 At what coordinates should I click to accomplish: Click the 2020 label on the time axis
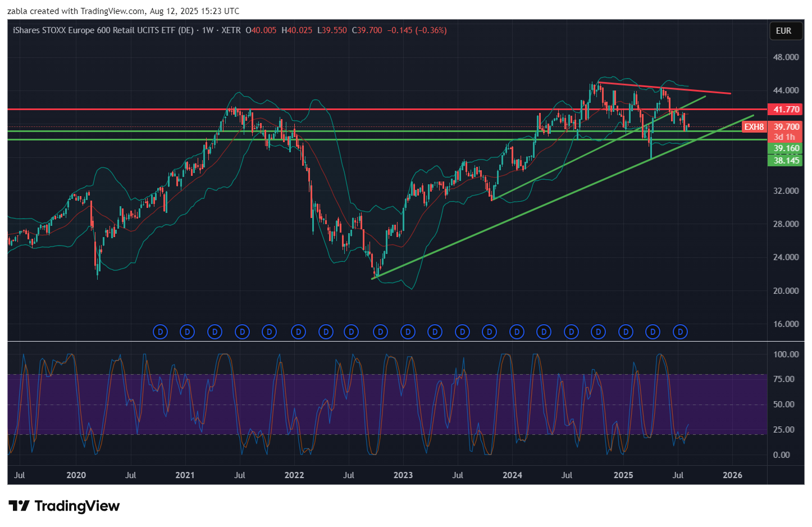pyautogui.click(x=76, y=475)
